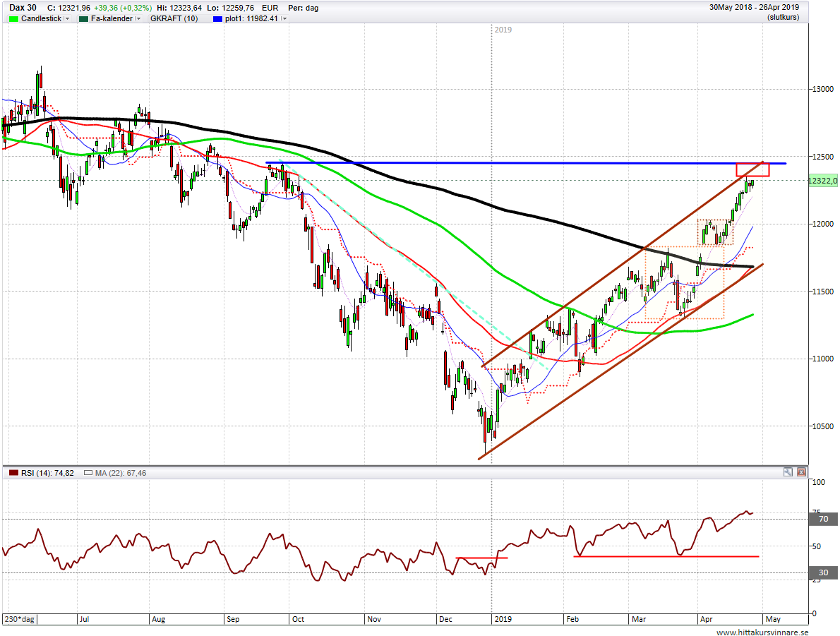
Task: Click the 230*dag period box
Action: (20, 619)
